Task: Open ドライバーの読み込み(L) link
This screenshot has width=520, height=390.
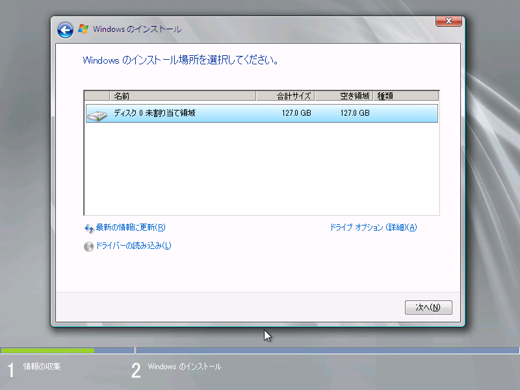Action: point(133,246)
